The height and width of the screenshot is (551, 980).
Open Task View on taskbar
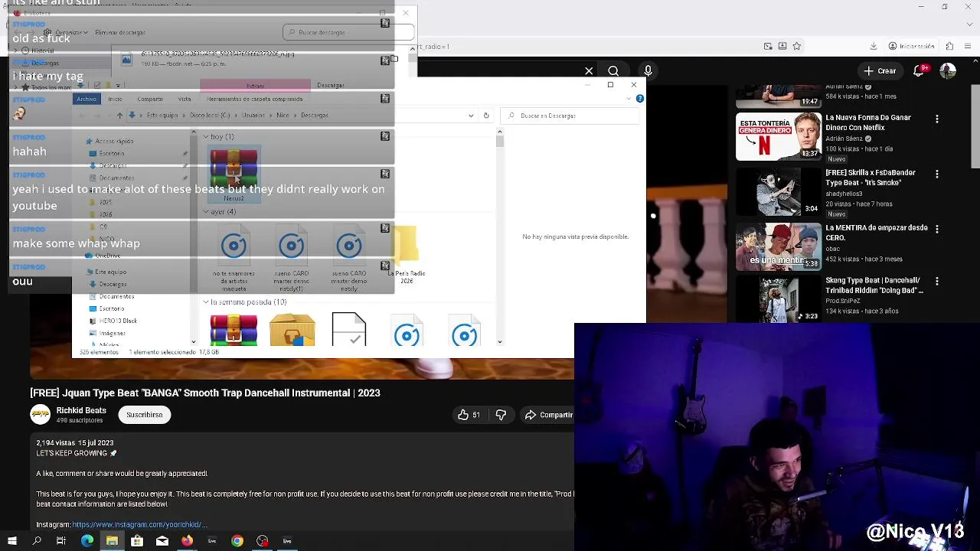click(61, 541)
